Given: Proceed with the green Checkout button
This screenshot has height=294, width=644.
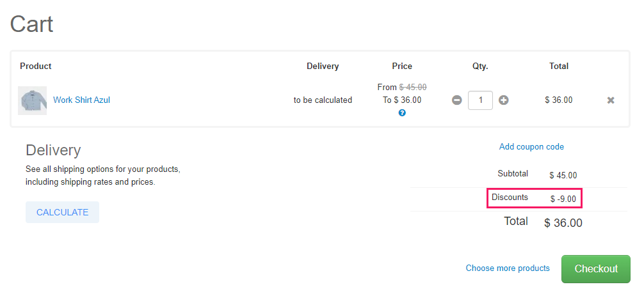Looking at the screenshot, I should click(596, 269).
